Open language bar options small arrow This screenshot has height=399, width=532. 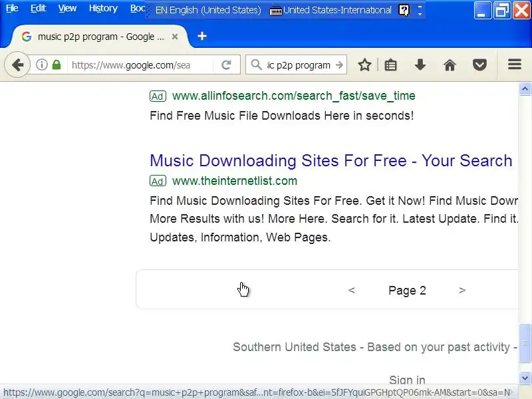420,14
